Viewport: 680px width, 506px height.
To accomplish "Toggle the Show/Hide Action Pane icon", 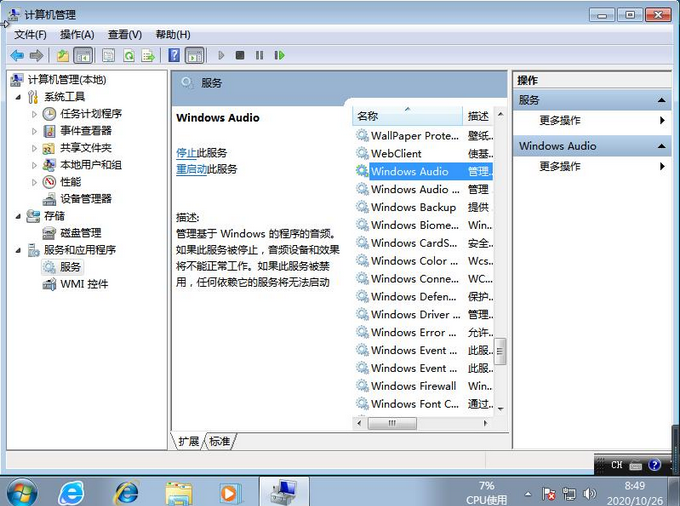I will pyautogui.click(x=194, y=55).
